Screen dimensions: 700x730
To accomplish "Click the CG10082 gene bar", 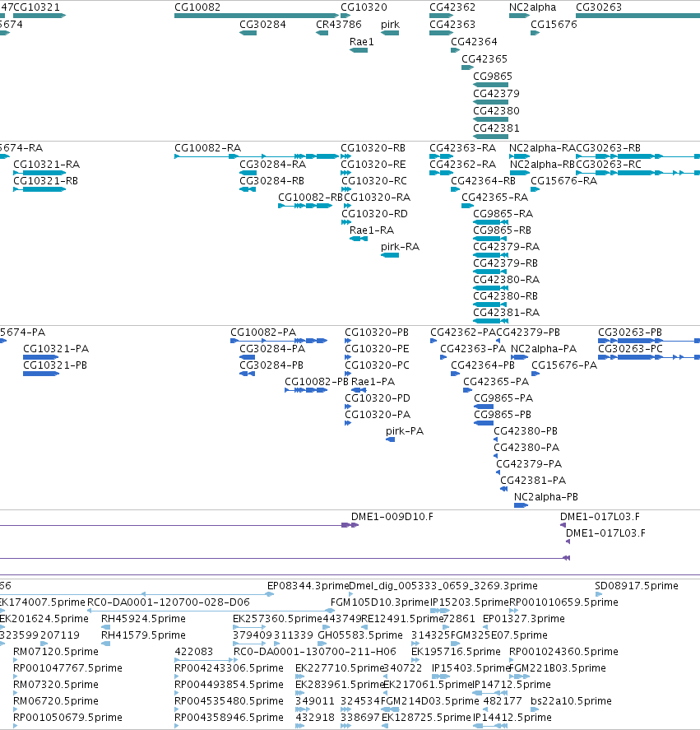I will [257, 16].
